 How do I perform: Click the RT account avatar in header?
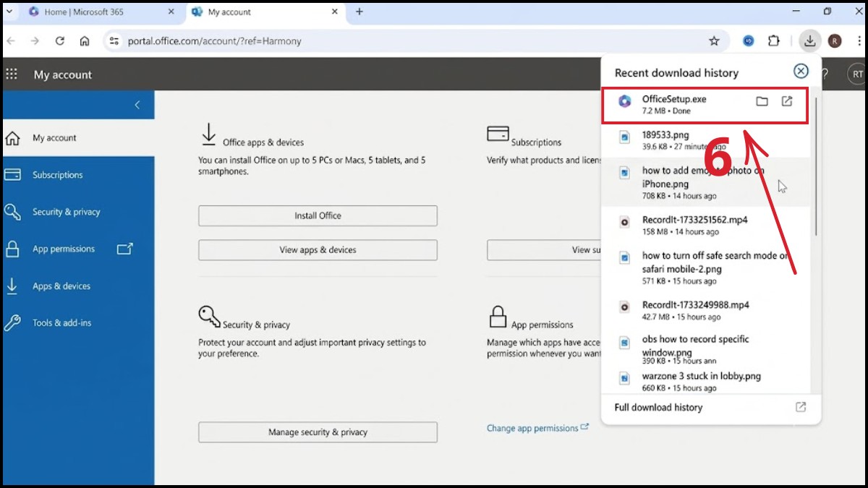(x=858, y=74)
